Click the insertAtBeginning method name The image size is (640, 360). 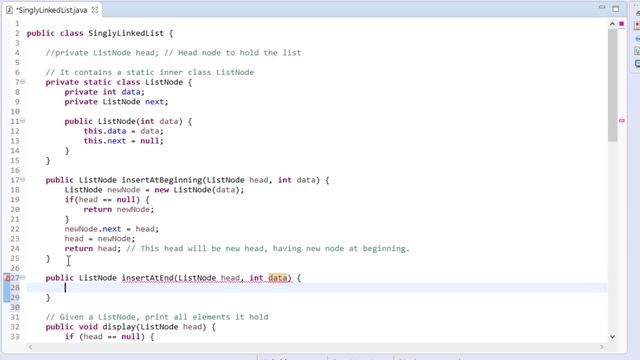click(162, 180)
